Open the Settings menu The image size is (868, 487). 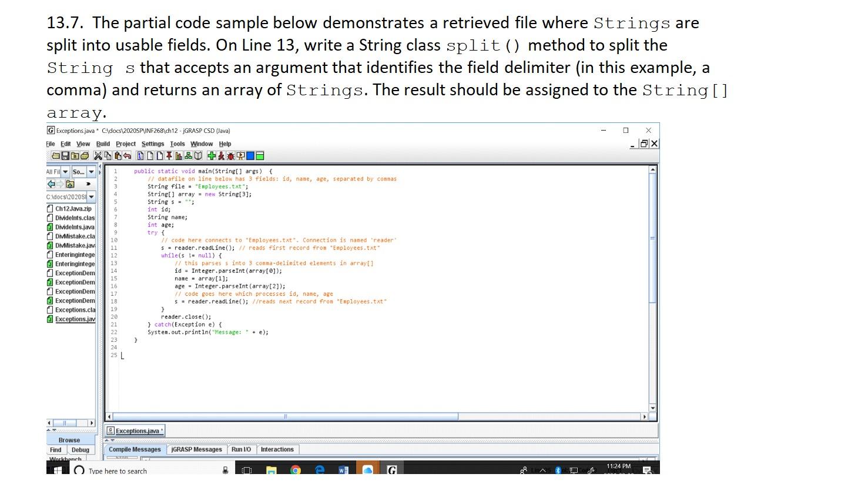(153, 144)
